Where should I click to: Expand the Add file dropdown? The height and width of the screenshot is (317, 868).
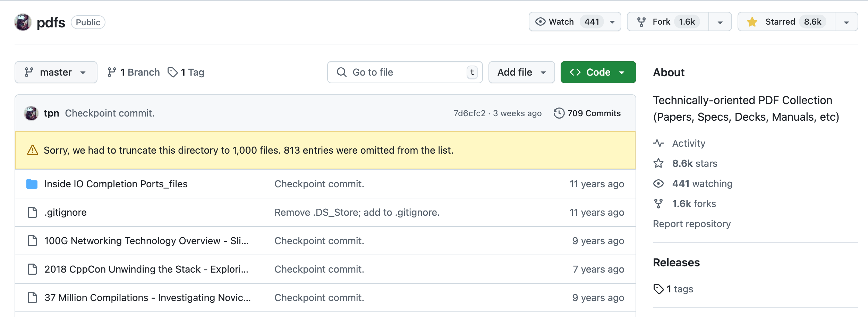[521, 72]
